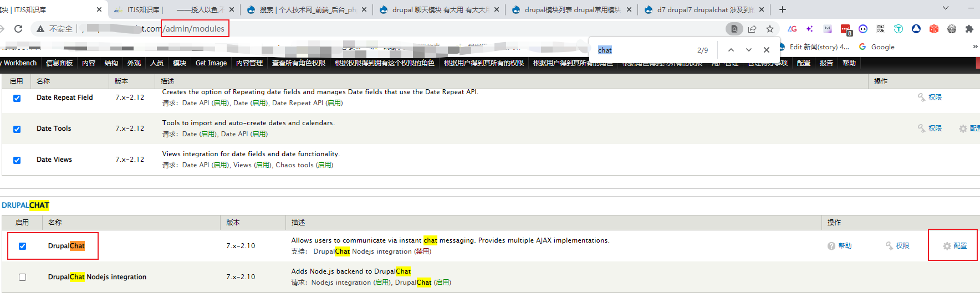
Task: Open the 结构 admin menu item
Action: point(111,63)
